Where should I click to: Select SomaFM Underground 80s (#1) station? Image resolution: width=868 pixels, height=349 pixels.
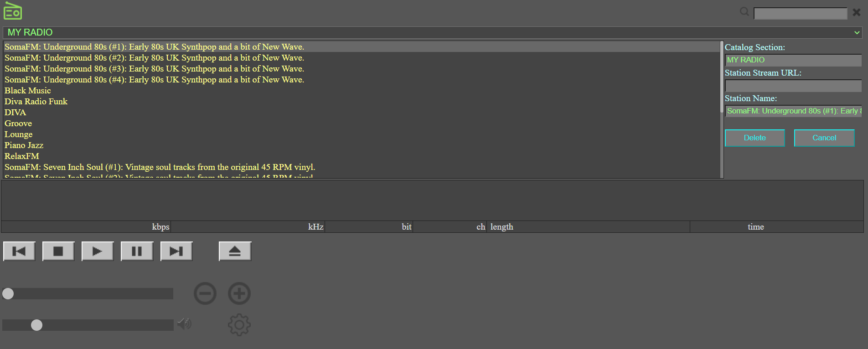362,47
